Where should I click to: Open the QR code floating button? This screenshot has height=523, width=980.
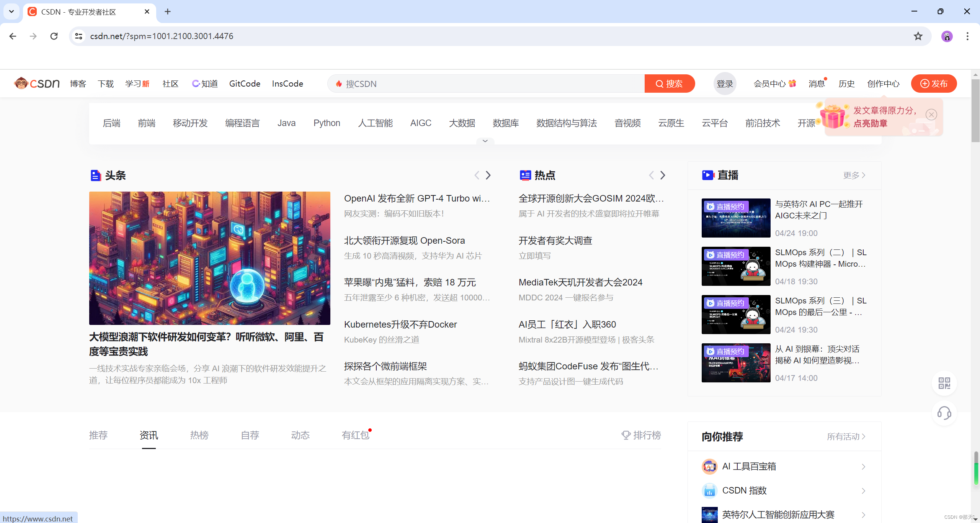(x=944, y=383)
